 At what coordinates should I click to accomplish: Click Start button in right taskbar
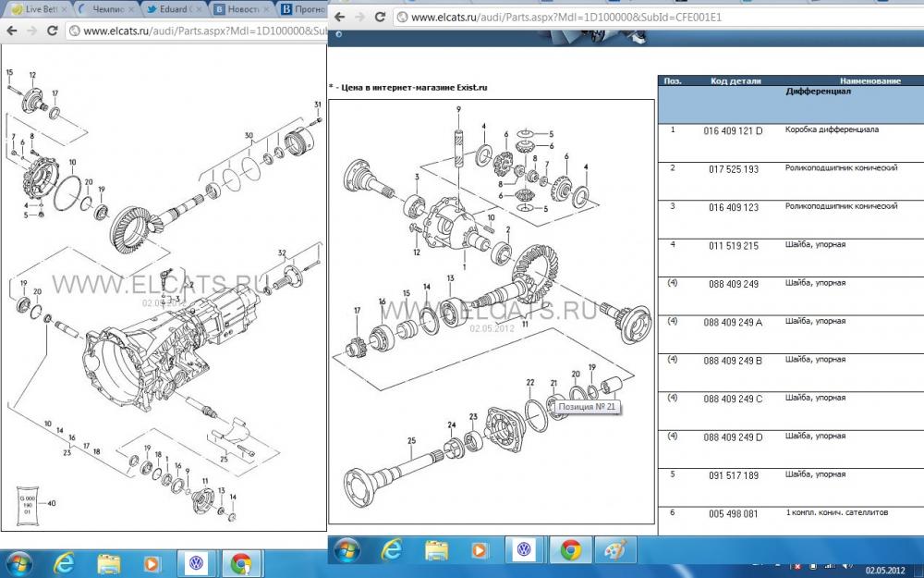[347, 550]
